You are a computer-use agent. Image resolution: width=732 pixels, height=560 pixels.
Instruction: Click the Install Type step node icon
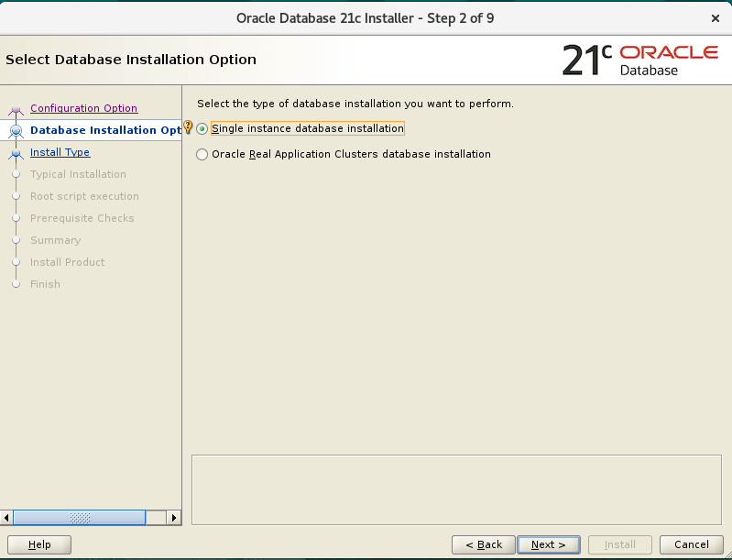pyautogui.click(x=16, y=154)
